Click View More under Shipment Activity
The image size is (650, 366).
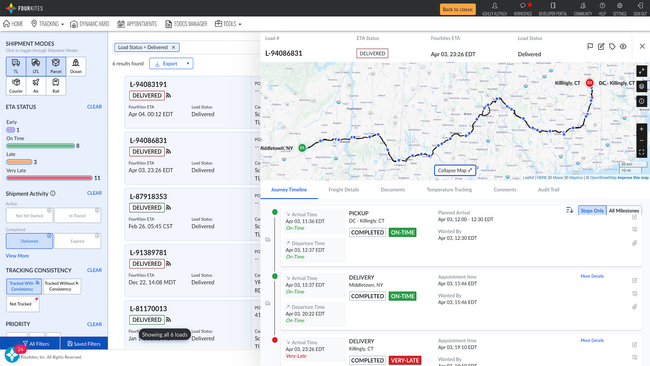pos(17,256)
